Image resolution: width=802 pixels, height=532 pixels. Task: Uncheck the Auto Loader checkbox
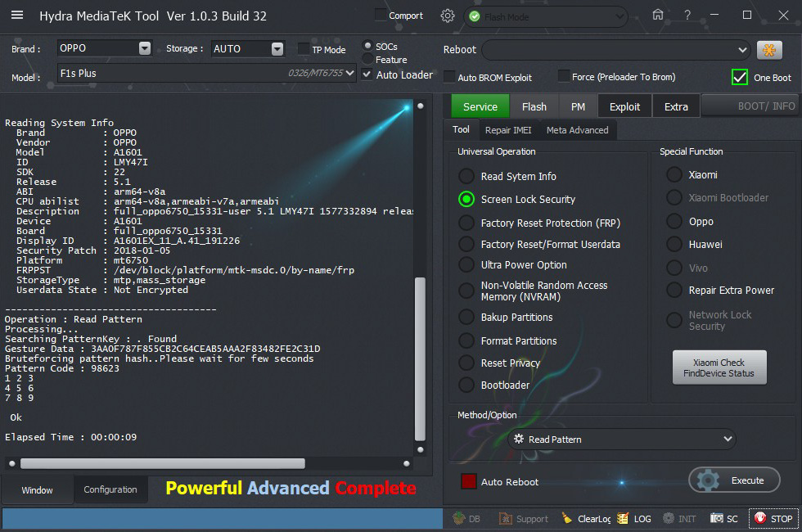(x=367, y=74)
